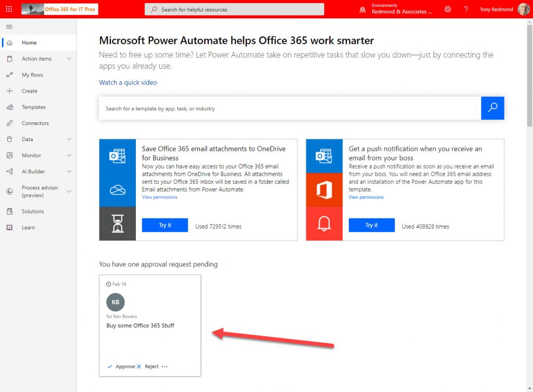The width and height of the screenshot is (533, 392).
Task: Open Tony Redmond's profile avatar
Action: (x=523, y=9)
